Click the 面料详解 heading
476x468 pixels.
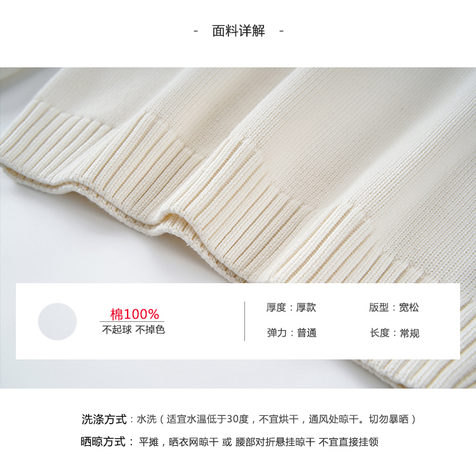pyautogui.click(x=238, y=31)
